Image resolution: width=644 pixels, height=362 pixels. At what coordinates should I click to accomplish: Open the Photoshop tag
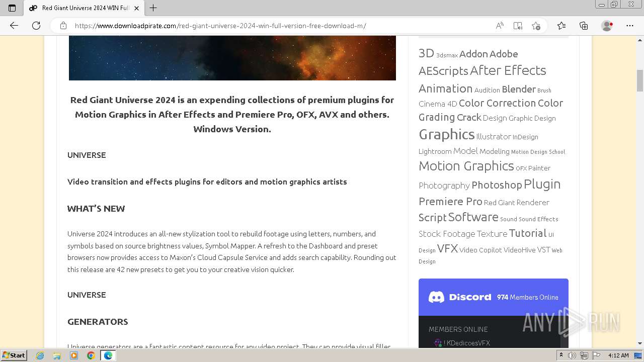[x=497, y=185]
